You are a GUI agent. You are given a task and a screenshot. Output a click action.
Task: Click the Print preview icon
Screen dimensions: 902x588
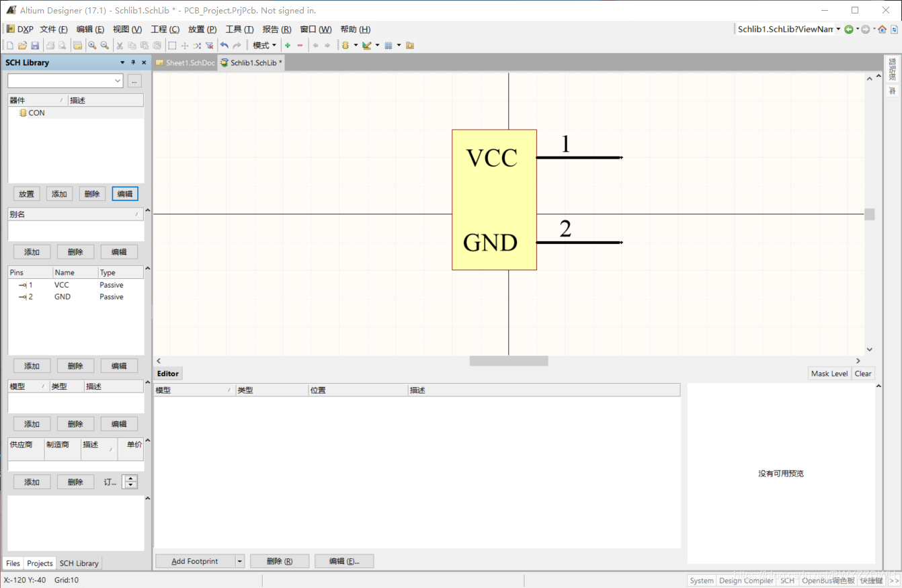coord(62,46)
